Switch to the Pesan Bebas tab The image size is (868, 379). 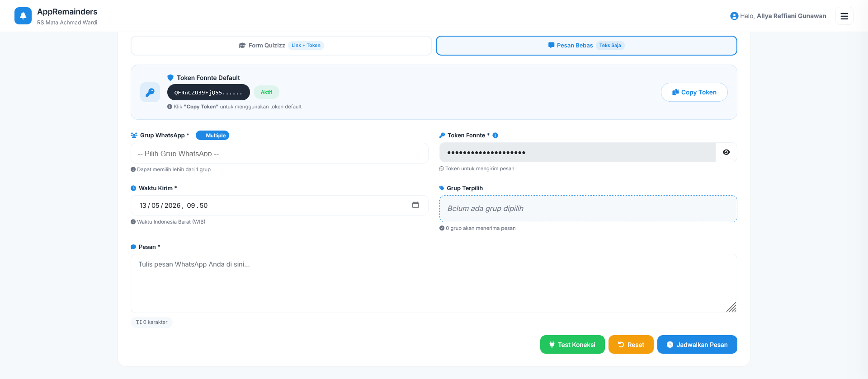coord(586,46)
